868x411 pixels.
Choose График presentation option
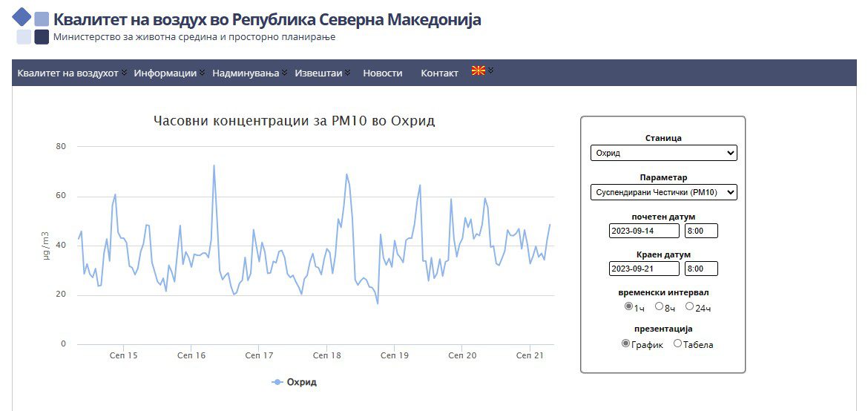coord(625,343)
